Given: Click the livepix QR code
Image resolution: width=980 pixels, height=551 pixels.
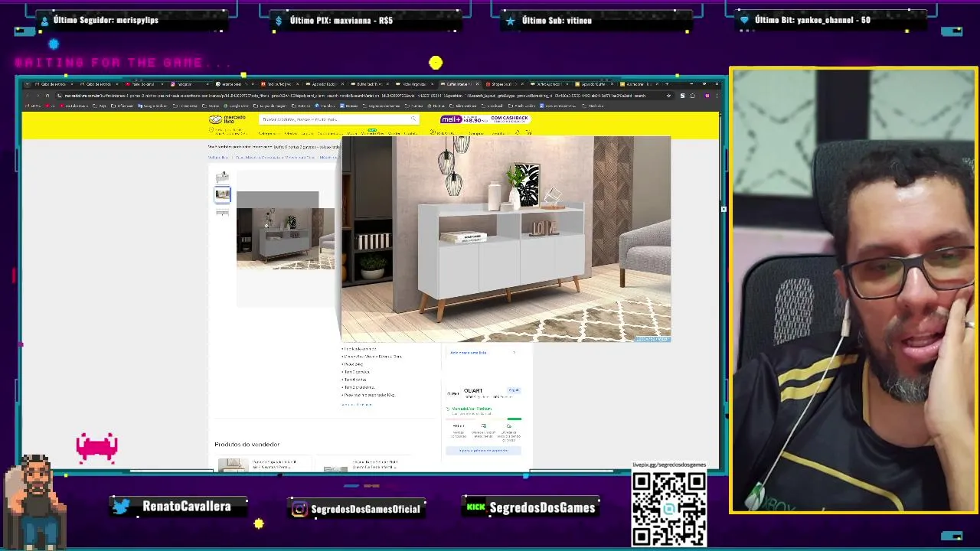Looking at the screenshot, I should 669,509.
